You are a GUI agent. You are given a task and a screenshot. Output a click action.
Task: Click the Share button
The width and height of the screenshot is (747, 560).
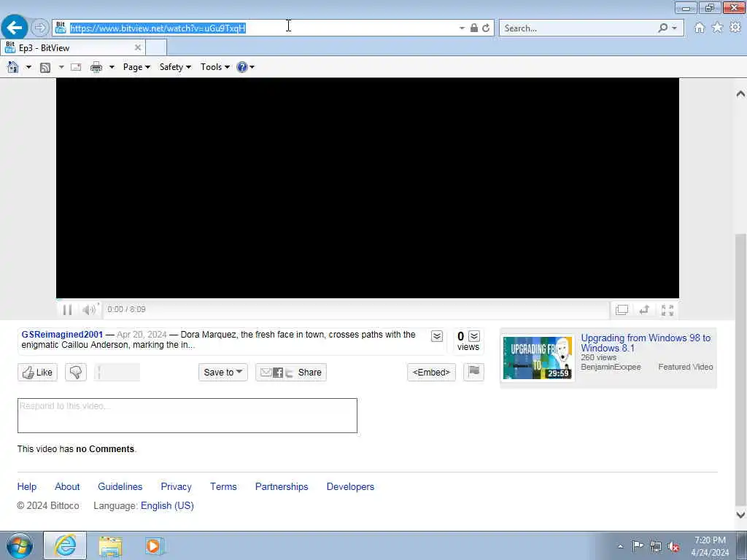click(291, 373)
